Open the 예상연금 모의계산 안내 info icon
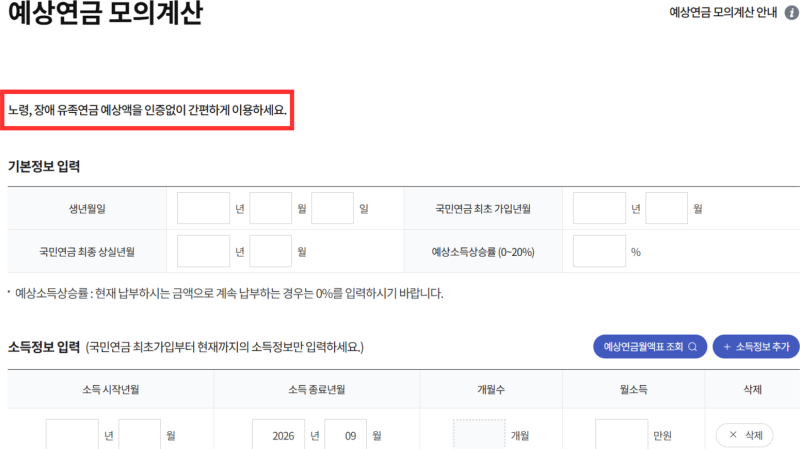Viewport: 800px width, 449px height. click(791, 13)
